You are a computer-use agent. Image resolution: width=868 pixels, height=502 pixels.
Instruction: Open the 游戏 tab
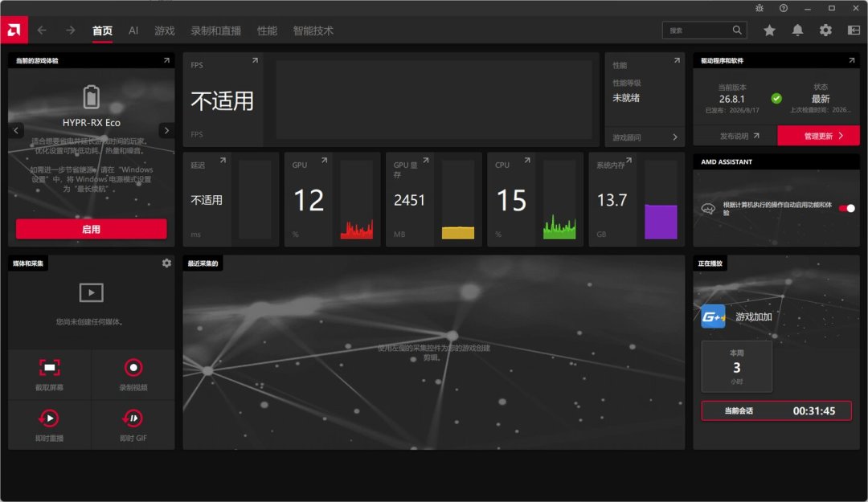[x=165, y=31]
